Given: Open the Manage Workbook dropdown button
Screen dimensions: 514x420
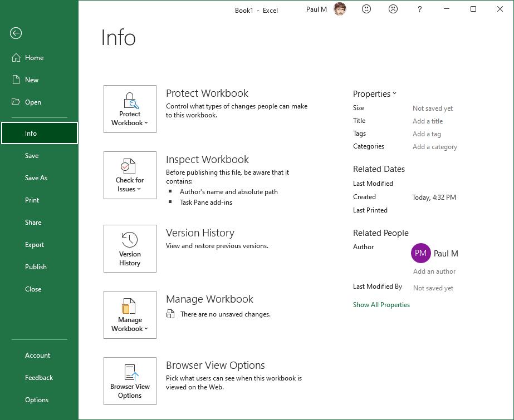Looking at the screenshot, I should (130, 315).
